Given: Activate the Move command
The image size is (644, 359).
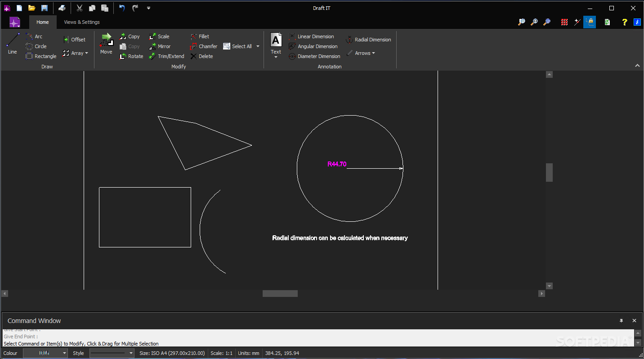Looking at the screenshot, I should [106, 44].
